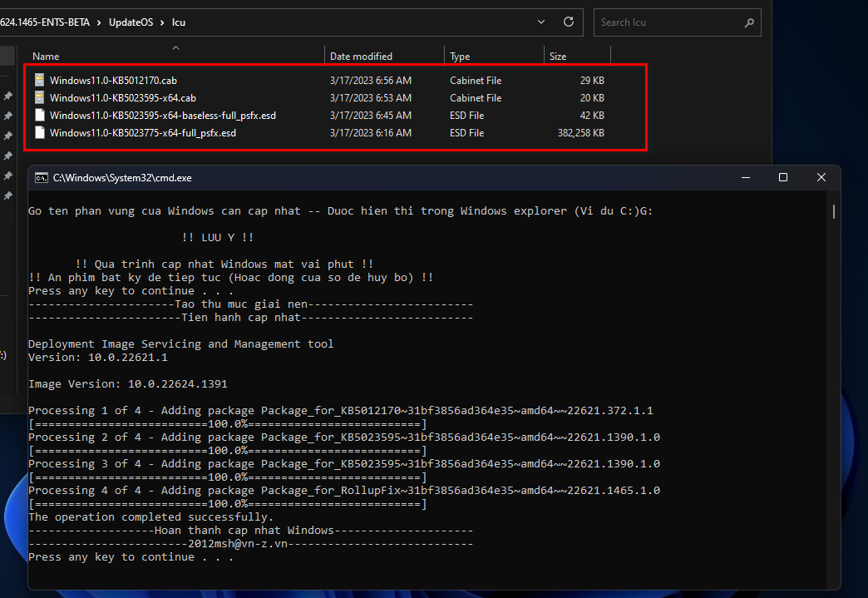Click the '!! LUU Y !!' warning text
This screenshot has width=868, height=598.
point(218,238)
